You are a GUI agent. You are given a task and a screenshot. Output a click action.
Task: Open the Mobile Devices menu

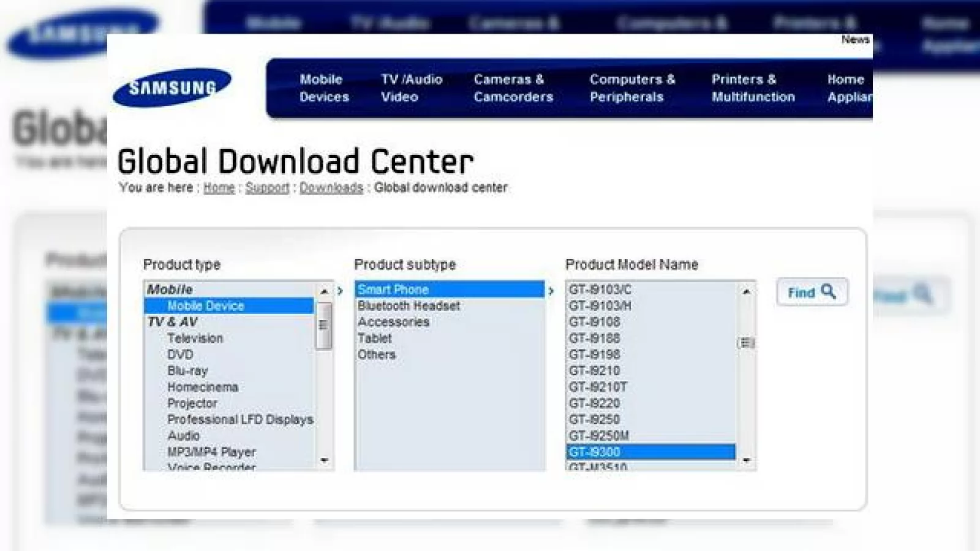(324, 88)
